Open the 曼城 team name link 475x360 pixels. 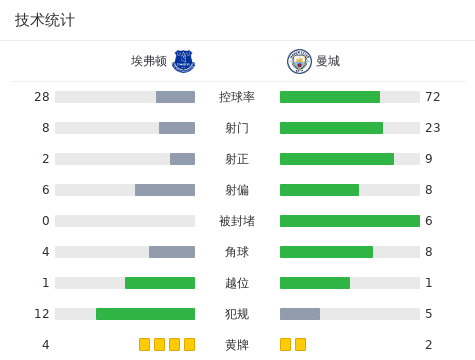(328, 61)
